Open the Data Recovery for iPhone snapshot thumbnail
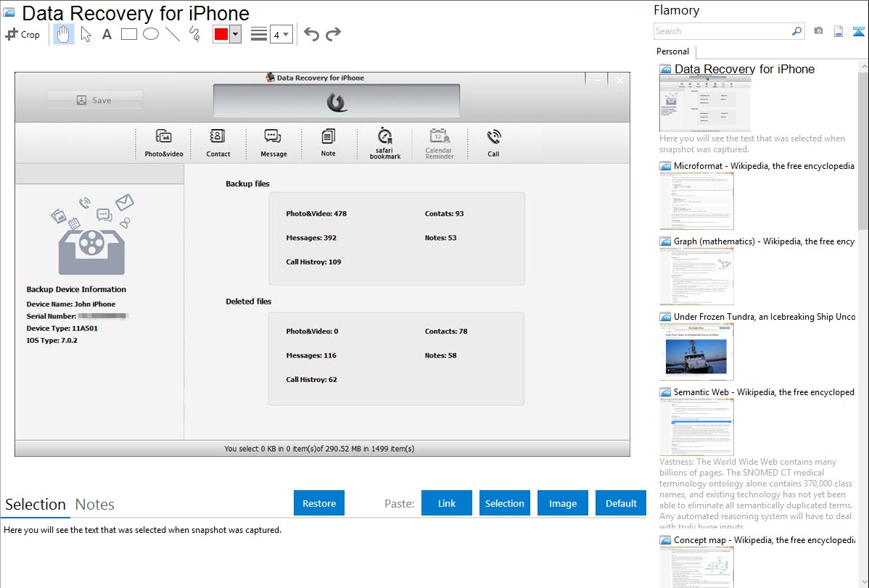Screen dimensions: 869x588 (705, 104)
